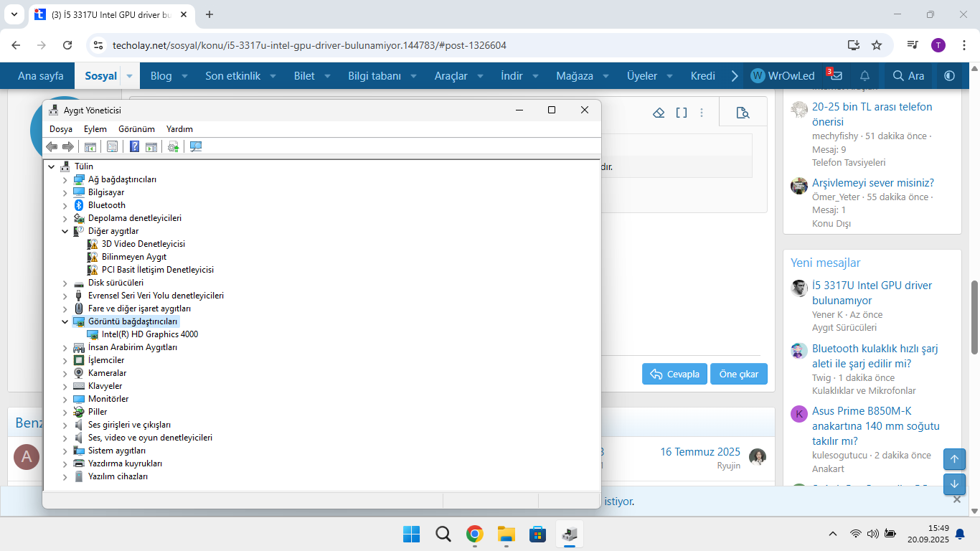980x551 pixels.
Task: Click the Ara search button in navbar
Action: pos(908,75)
